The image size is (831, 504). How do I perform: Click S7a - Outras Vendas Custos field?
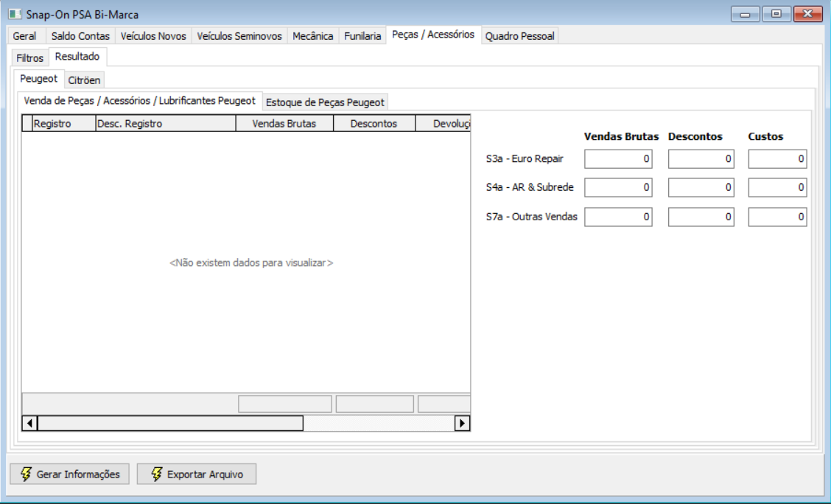pyautogui.click(x=777, y=217)
